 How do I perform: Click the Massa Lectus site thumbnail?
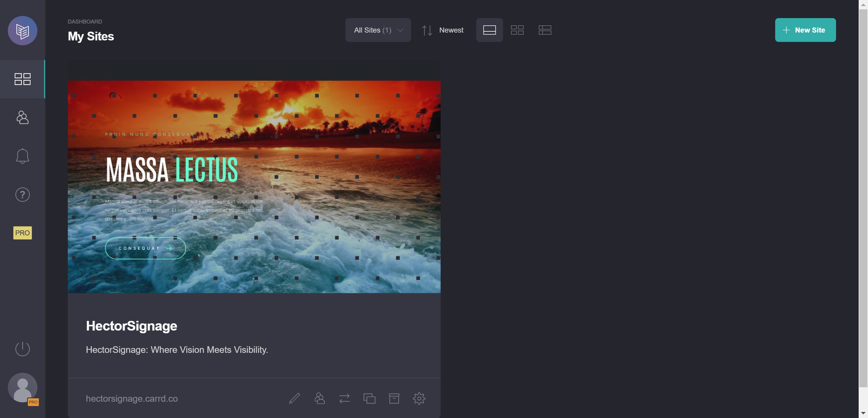point(254,186)
